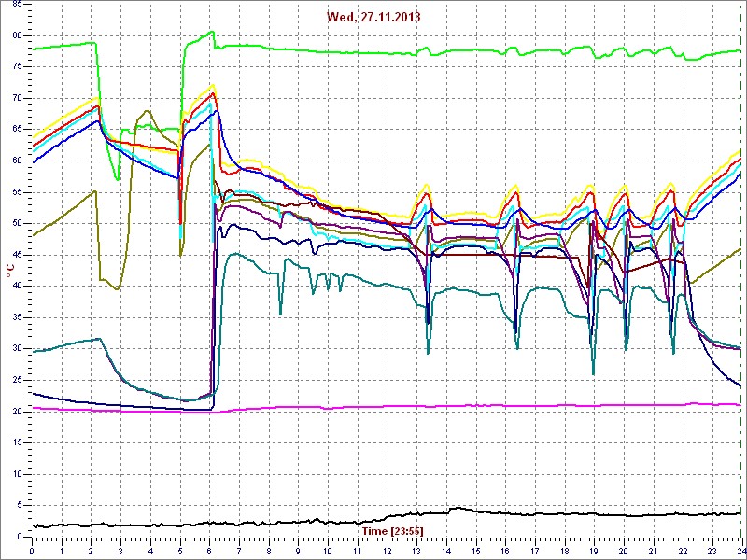Click the 65 label on temperature axis
Screen dimensions: 747x560
pos(17,130)
